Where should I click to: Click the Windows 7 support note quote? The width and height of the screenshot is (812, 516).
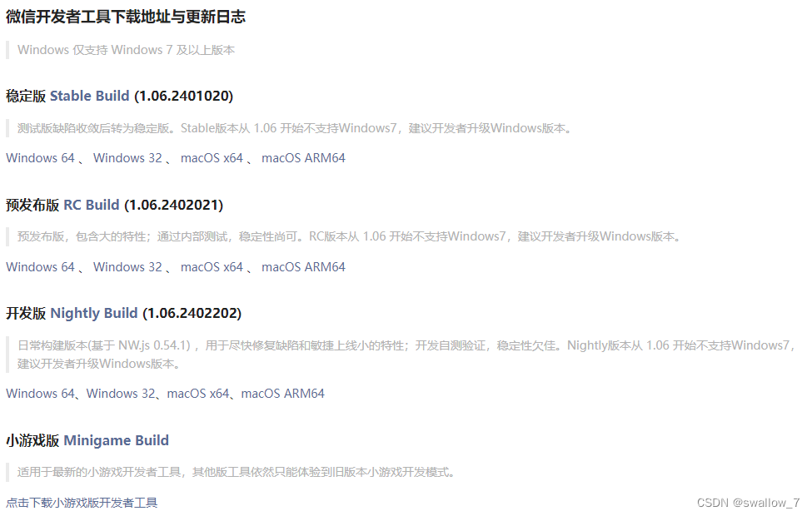[127, 50]
